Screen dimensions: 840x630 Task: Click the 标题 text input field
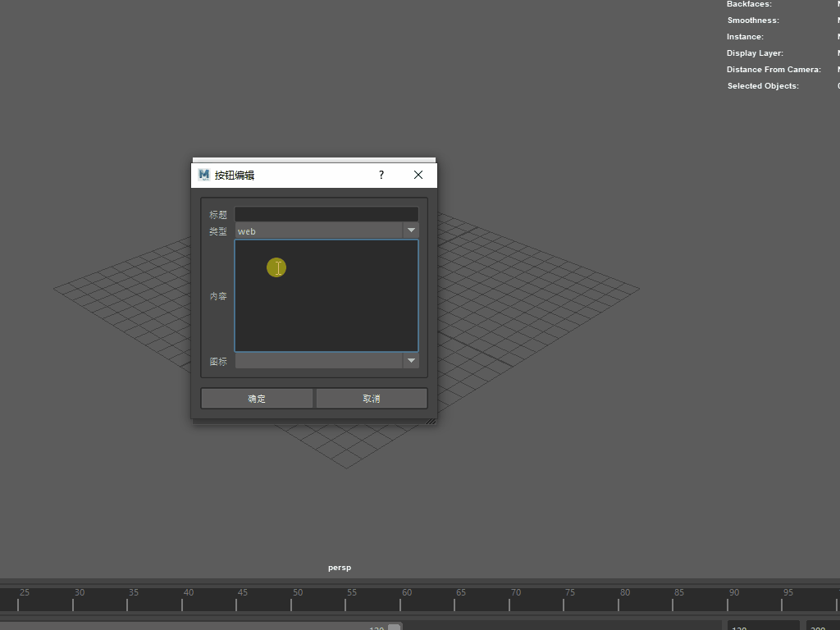[x=326, y=214]
